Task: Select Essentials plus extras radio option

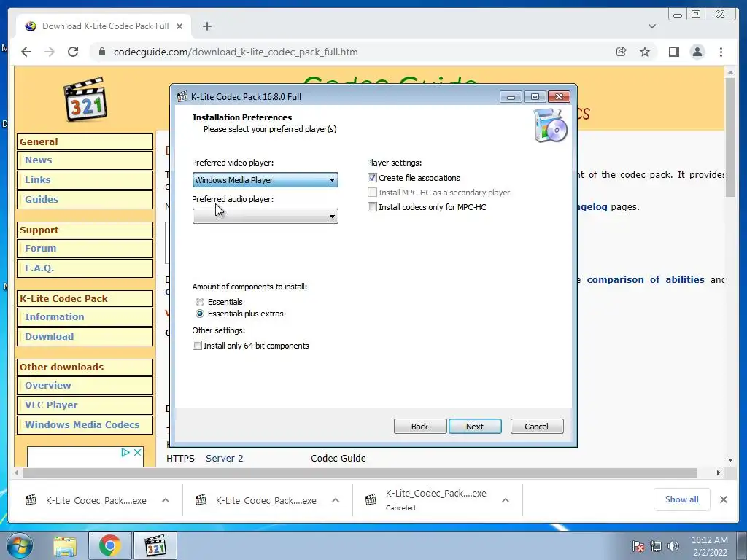Action: [x=200, y=314]
